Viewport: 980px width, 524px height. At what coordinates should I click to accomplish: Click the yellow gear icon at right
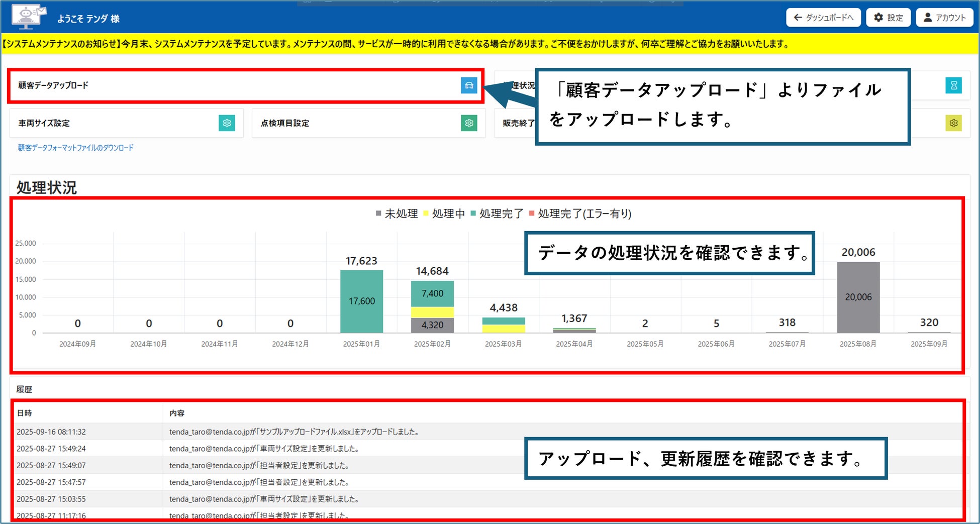click(x=953, y=123)
